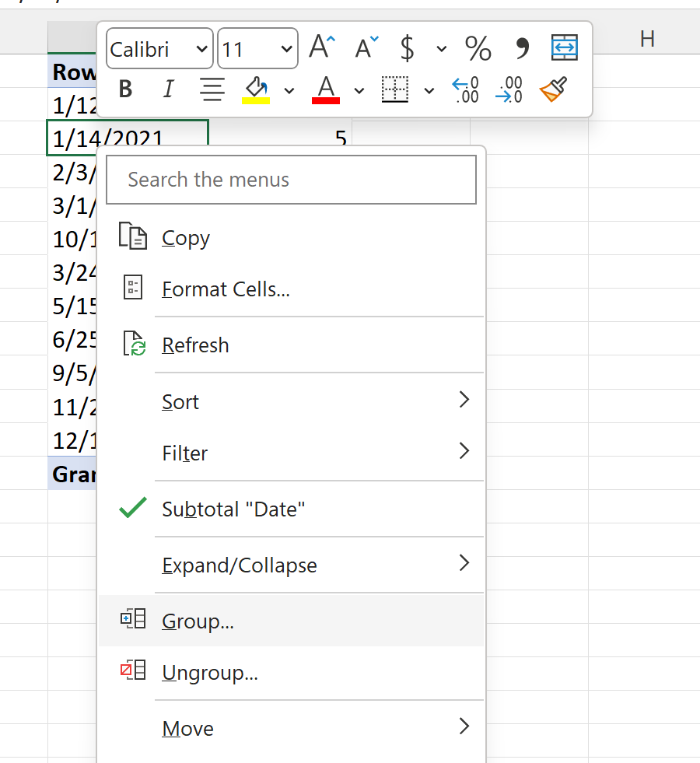This screenshot has height=763, width=700.
Task: Toggle italic formatting
Action: click(168, 89)
